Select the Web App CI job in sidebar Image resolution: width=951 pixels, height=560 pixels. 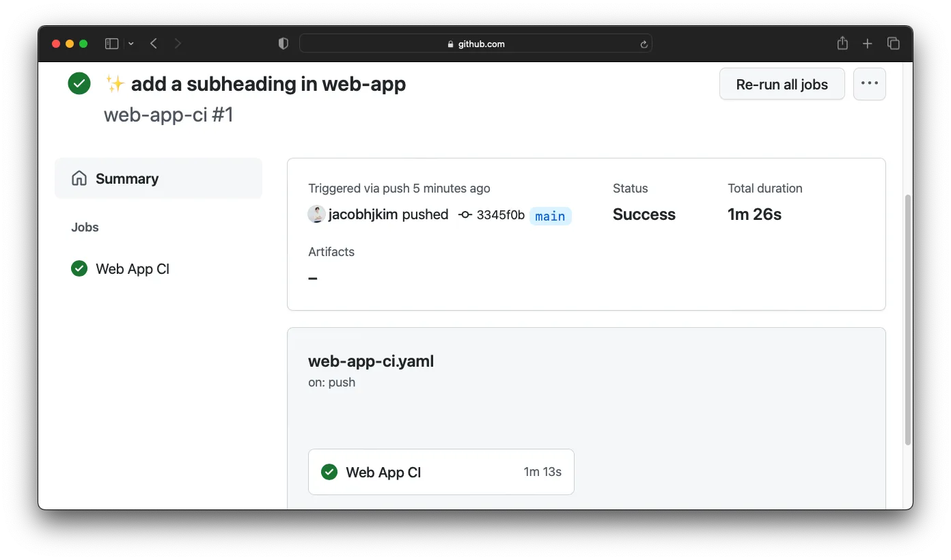133,268
